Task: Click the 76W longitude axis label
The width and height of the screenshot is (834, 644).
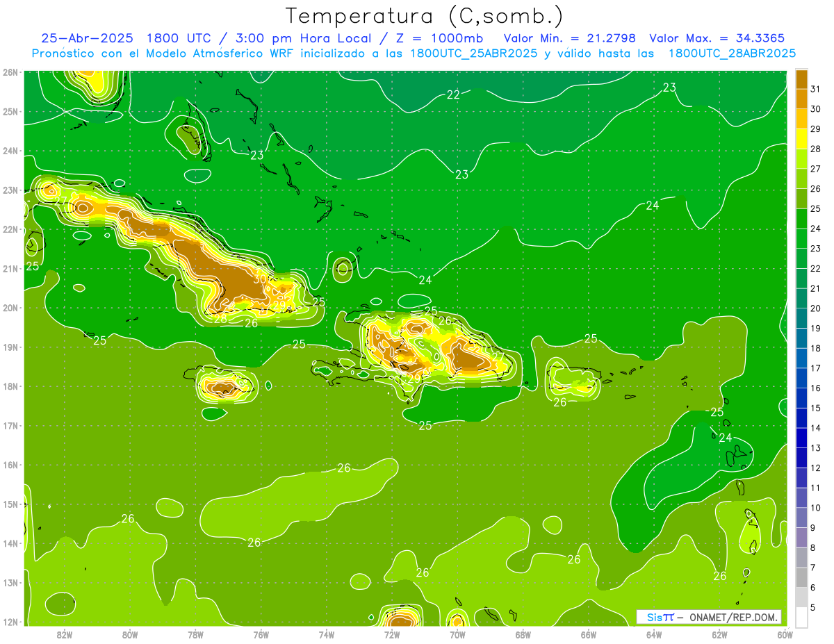Action: point(261,634)
